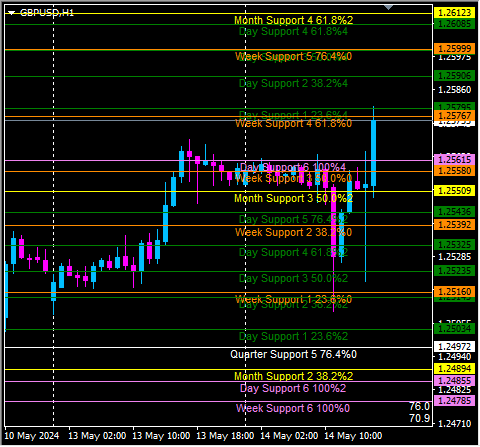Select the Week Support 4 61.8%0 label

(x=293, y=124)
